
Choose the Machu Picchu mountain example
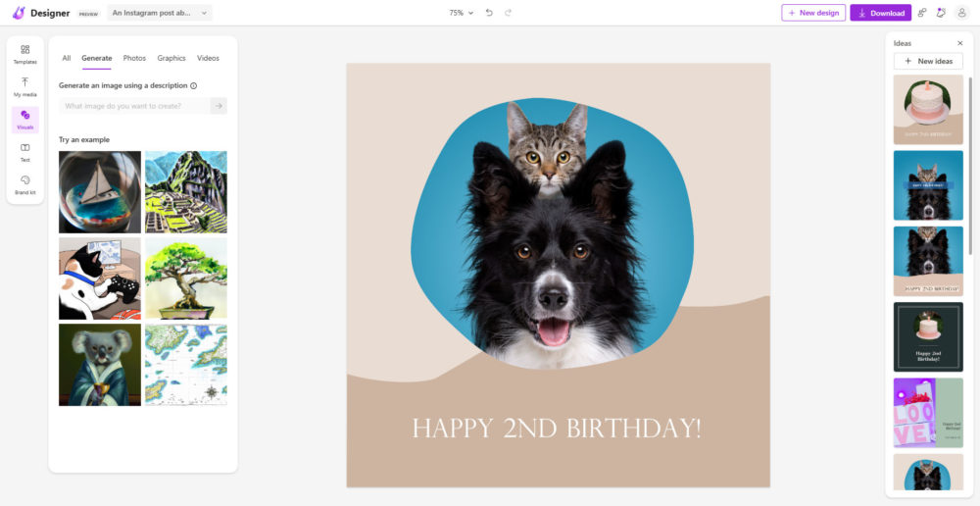[x=186, y=192]
